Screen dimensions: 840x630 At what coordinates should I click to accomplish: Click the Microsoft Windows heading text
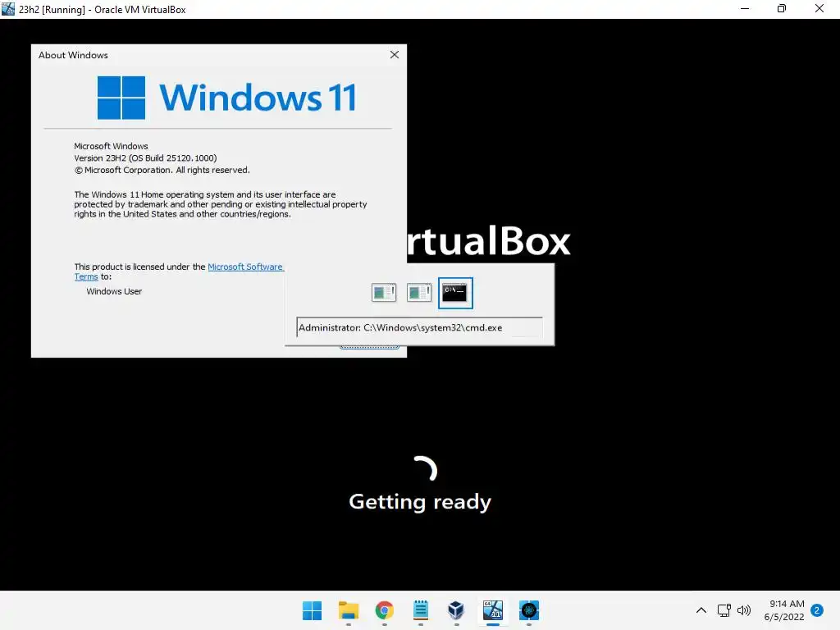click(111, 146)
